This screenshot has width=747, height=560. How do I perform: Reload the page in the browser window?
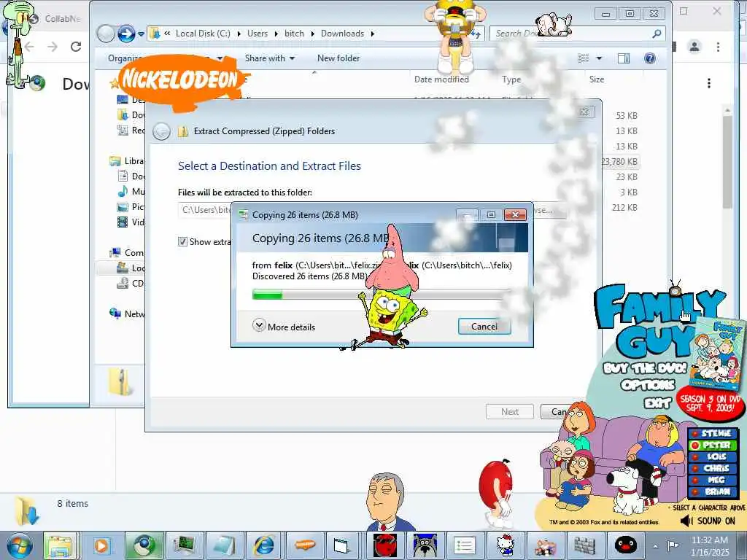(x=76, y=47)
